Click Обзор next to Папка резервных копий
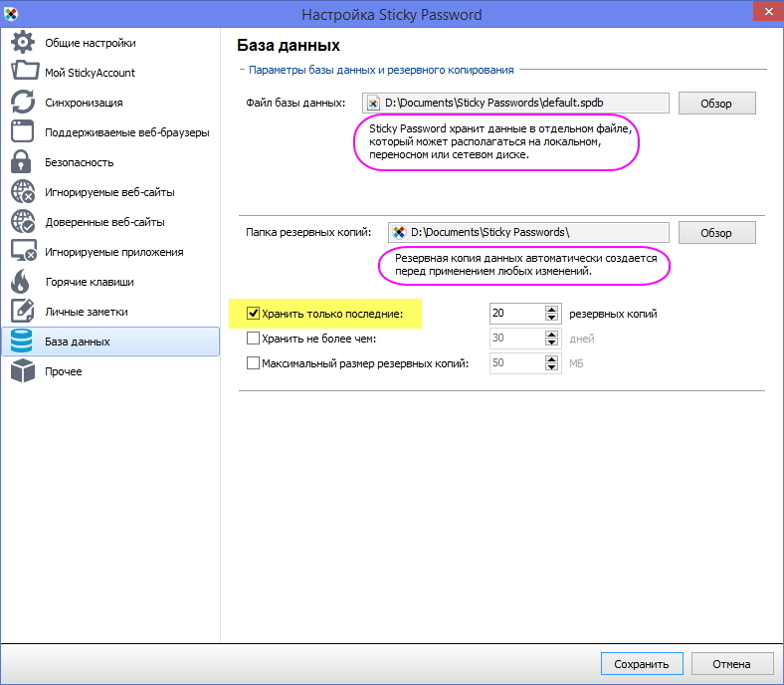Image resolution: width=784 pixels, height=685 pixels. tap(716, 233)
